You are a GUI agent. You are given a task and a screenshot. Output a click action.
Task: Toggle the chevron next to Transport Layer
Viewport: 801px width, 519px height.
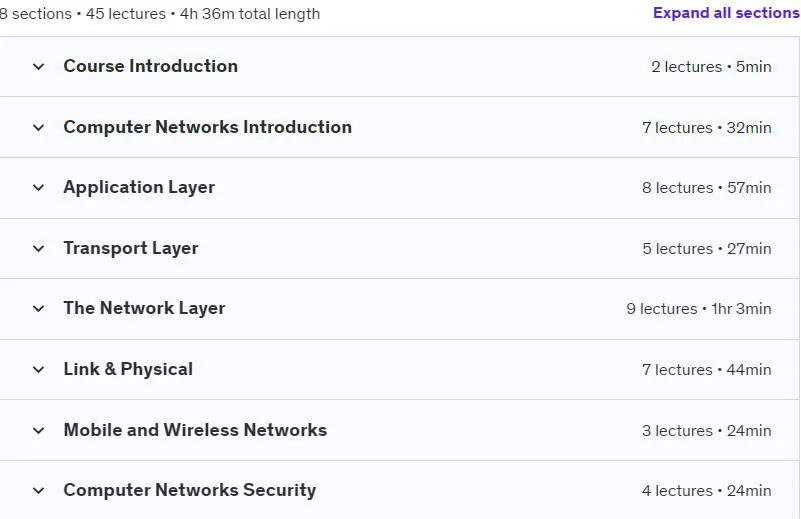pos(38,248)
